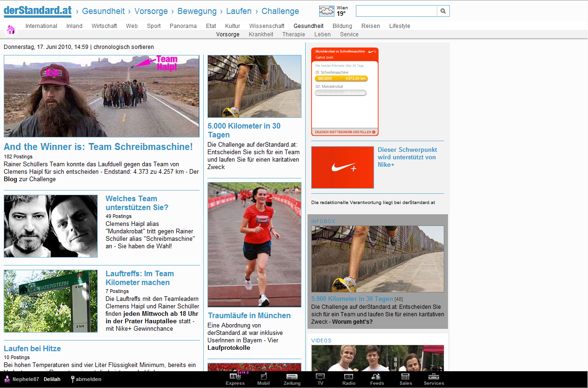Screen dimensions: 588x388
Task: Open the Wien weather cloud icon
Action: coord(327,11)
